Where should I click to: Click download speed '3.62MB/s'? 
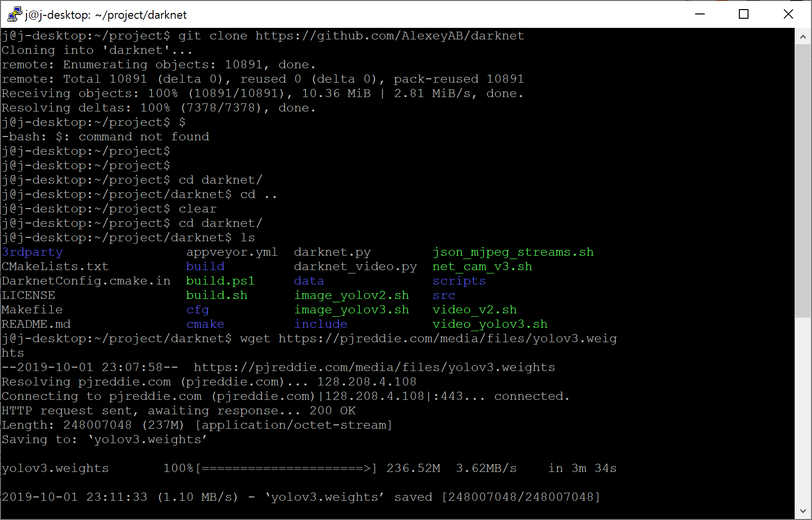click(x=486, y=469)
